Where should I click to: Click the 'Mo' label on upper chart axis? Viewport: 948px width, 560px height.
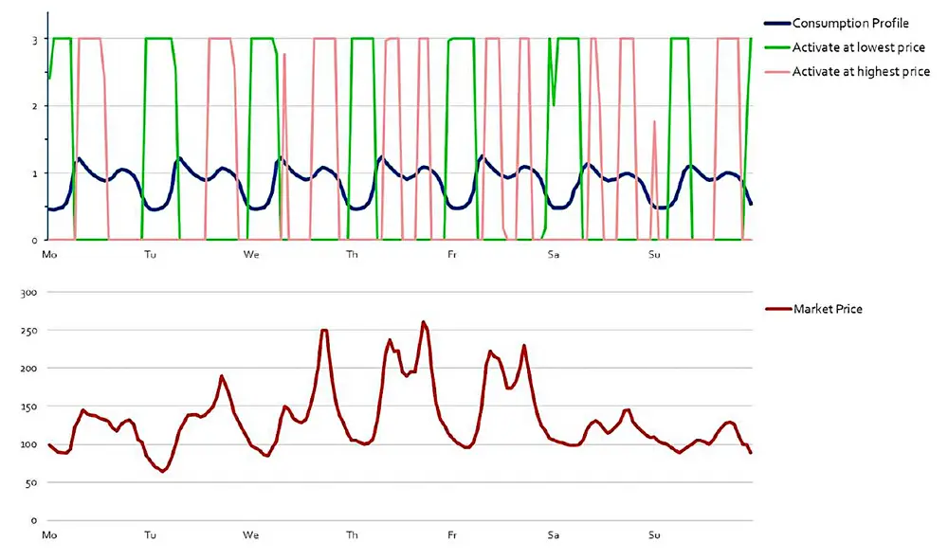(50, 254)
